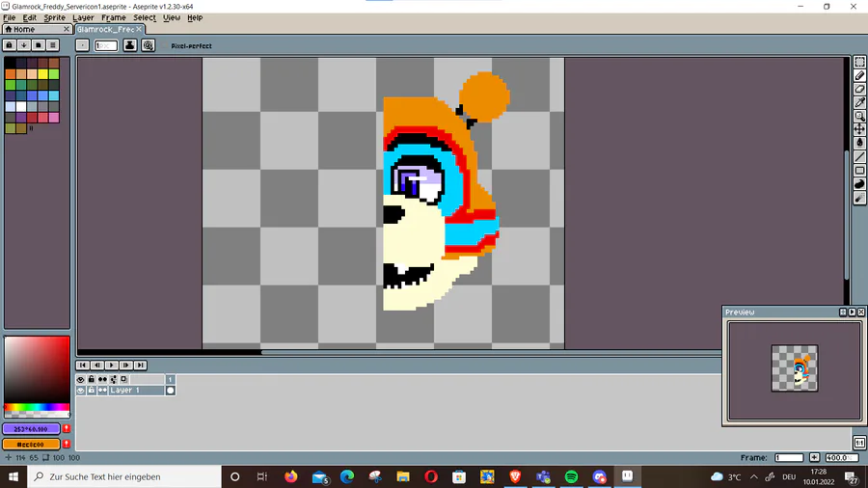Pick the pink swatch in the palette

pos(54,118)
